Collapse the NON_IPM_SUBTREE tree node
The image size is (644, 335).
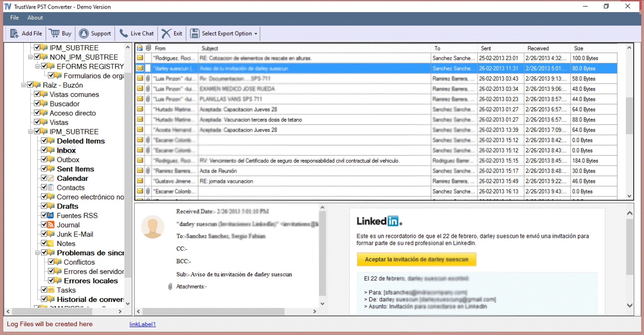coord(30,57)
